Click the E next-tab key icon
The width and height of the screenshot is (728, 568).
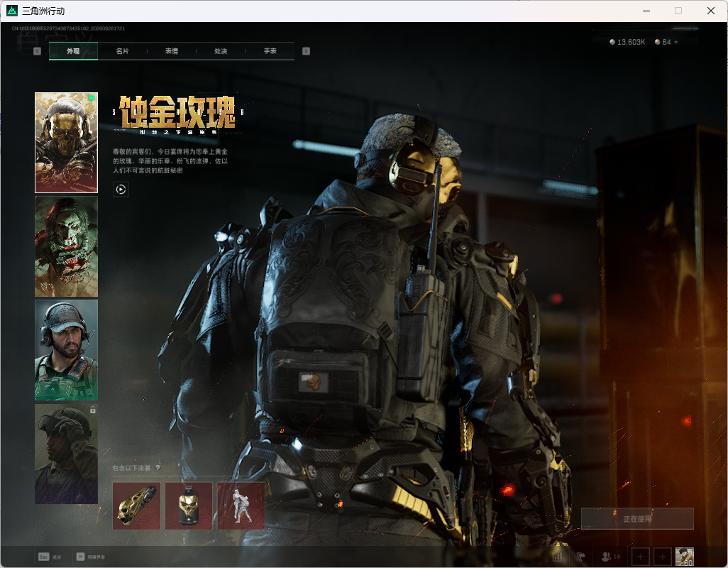306,51
